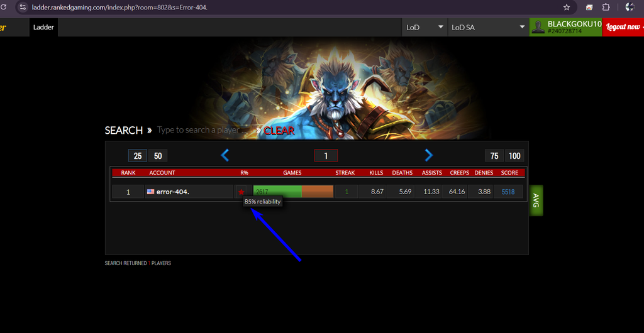Sort by the STREAK column header
Image resolution: width=644 pixels, height=333 pixels.
[x=345, y=173]
